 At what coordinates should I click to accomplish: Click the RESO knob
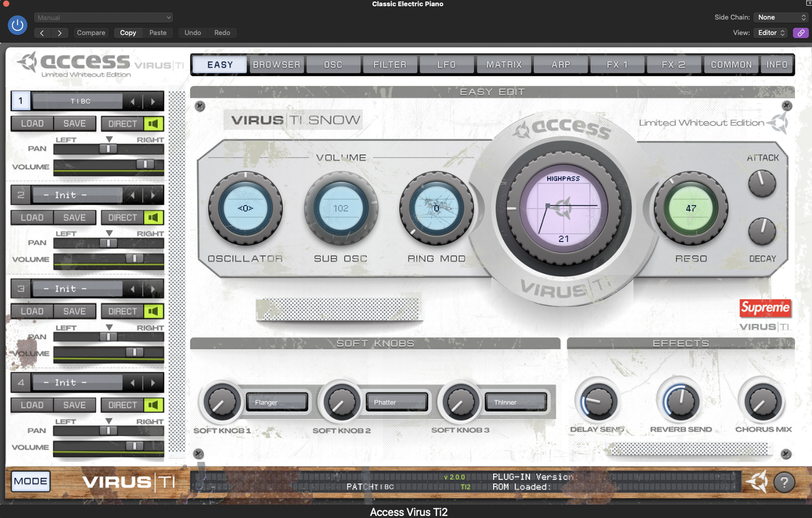click(x=691, y=208)
